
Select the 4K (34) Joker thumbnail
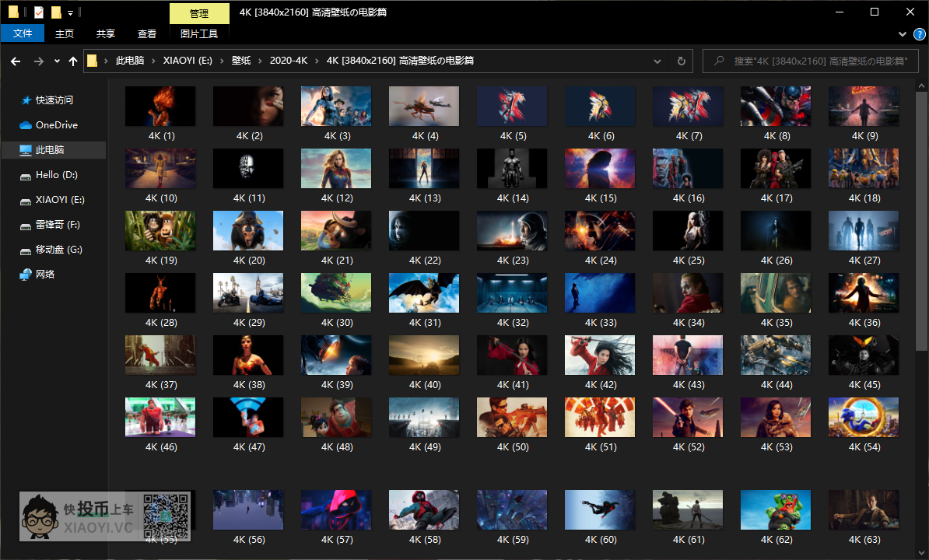[x=687, y=292]
